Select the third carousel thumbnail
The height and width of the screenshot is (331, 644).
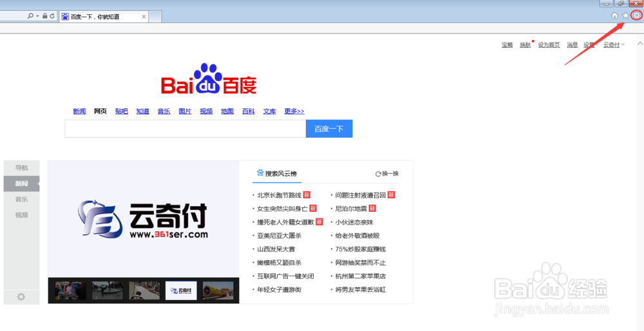(x=144, y=290)
